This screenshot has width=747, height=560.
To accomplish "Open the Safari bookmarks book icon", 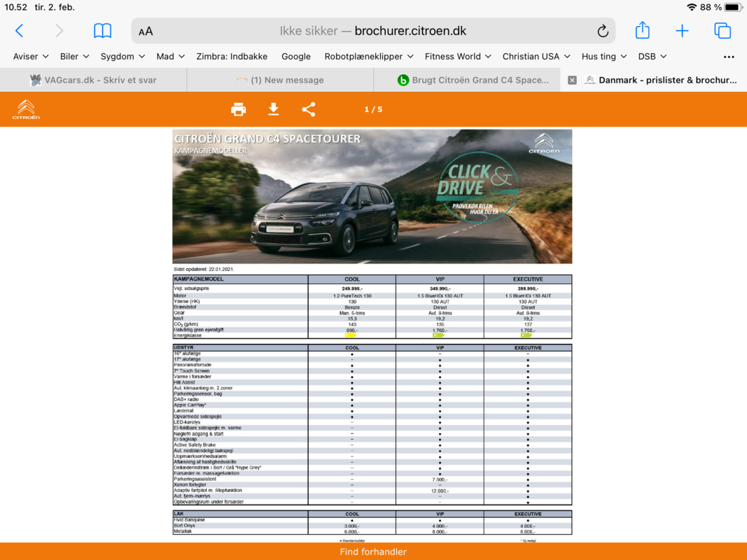I will coord(102,31).
